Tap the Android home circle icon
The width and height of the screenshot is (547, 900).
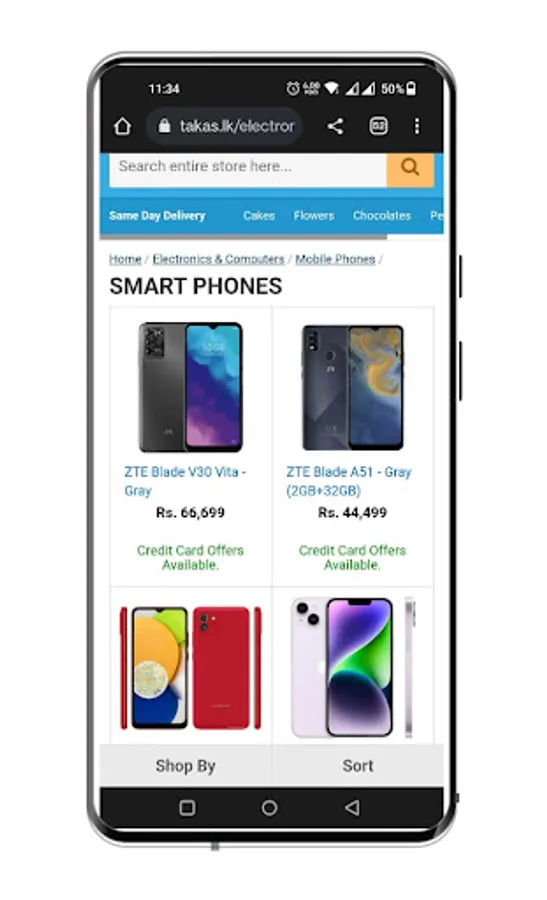pyautogui.click(x=269, y=808)
